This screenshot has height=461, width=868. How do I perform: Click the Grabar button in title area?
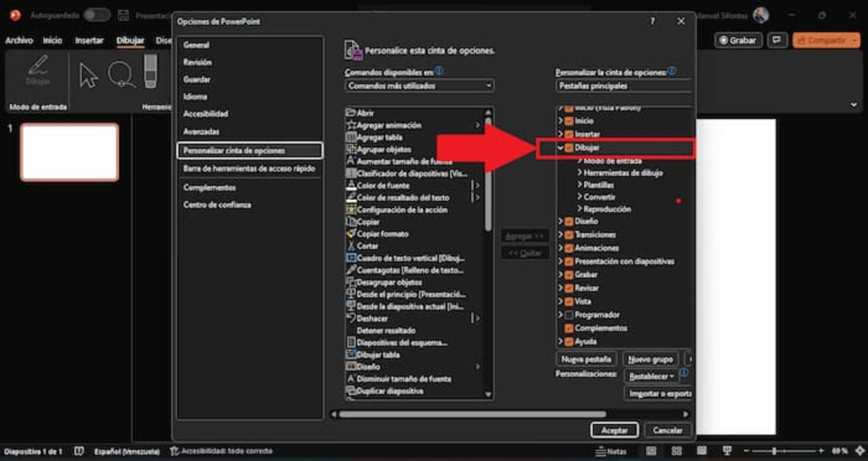738,40
